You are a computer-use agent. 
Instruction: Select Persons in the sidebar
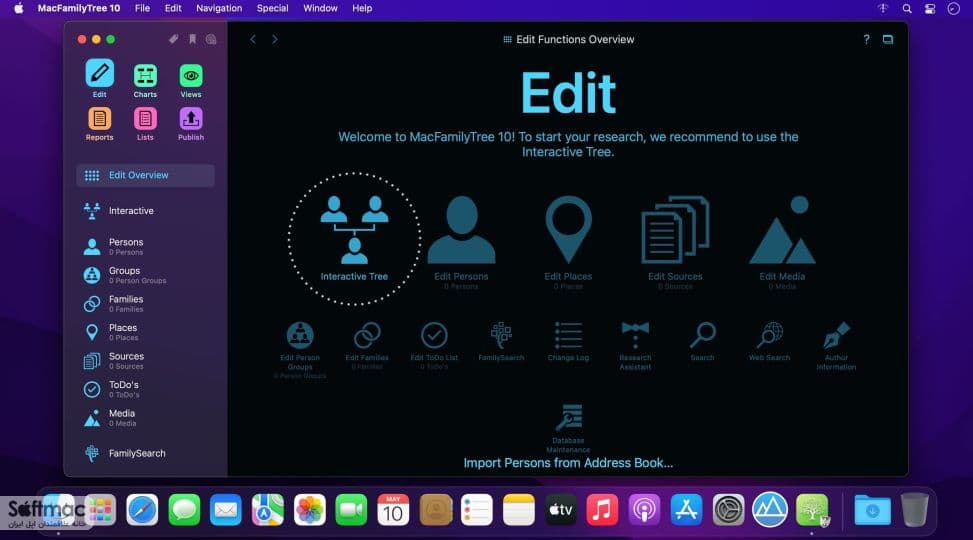[x=146, y=246]
